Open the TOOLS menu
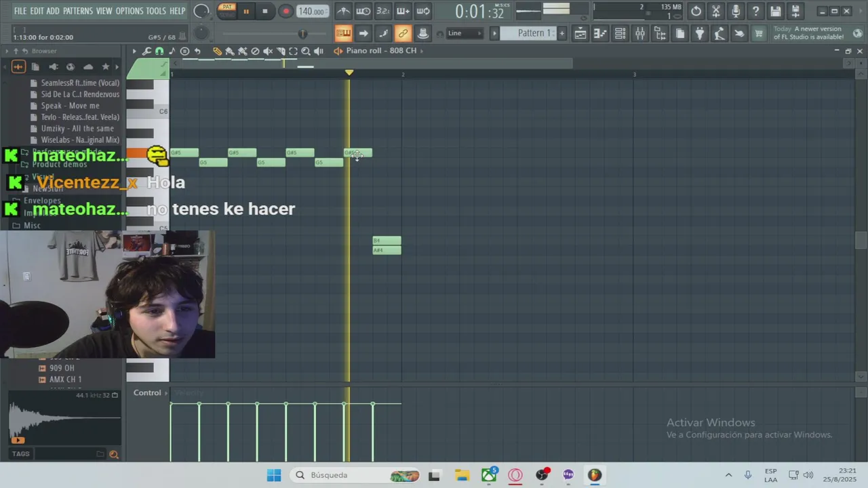Image resolution: width=868 pixels, height=488 pixels. tap(156, 11)
